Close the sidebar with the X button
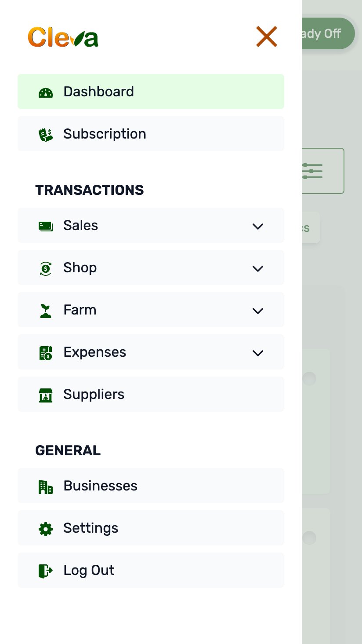 [267, 37]
